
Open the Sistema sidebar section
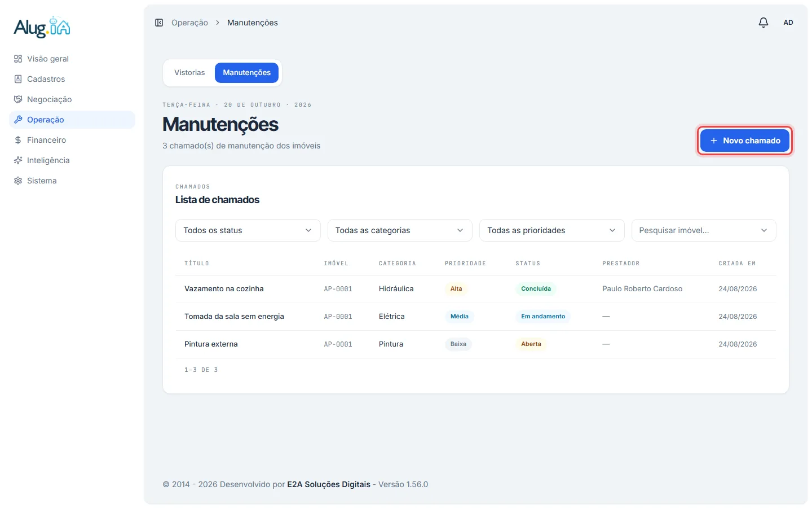click(72, 181)
